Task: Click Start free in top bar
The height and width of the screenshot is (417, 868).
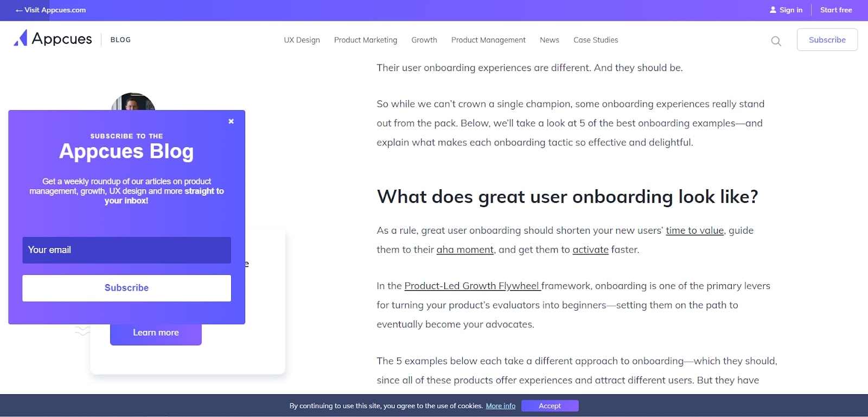Action: coord(835,10)
